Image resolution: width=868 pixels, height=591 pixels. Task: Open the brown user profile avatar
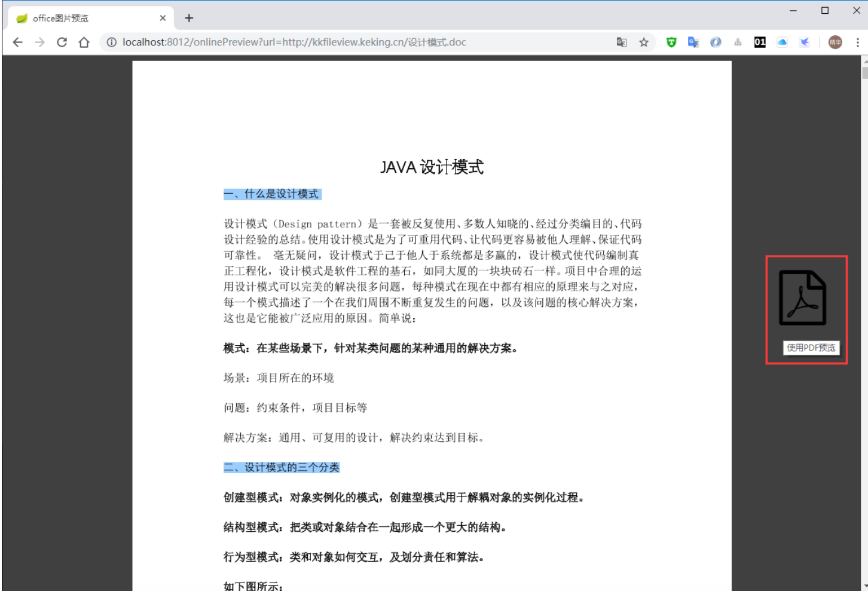click(x=835, y=42)
